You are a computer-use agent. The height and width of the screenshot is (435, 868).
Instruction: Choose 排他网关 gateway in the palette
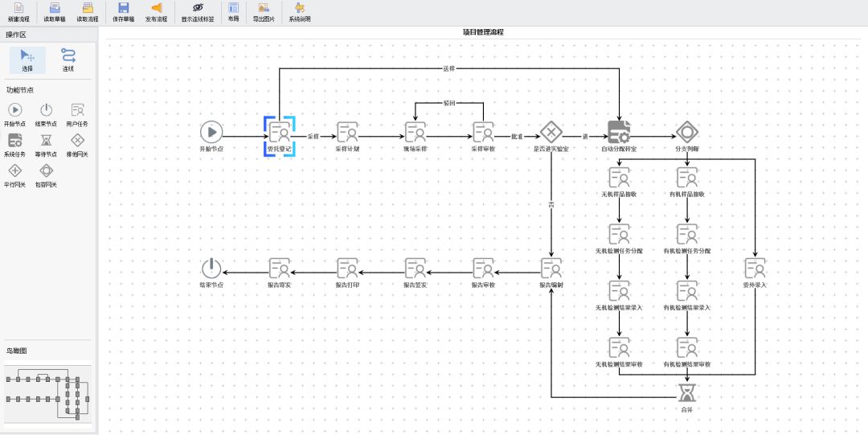(77, 144)
